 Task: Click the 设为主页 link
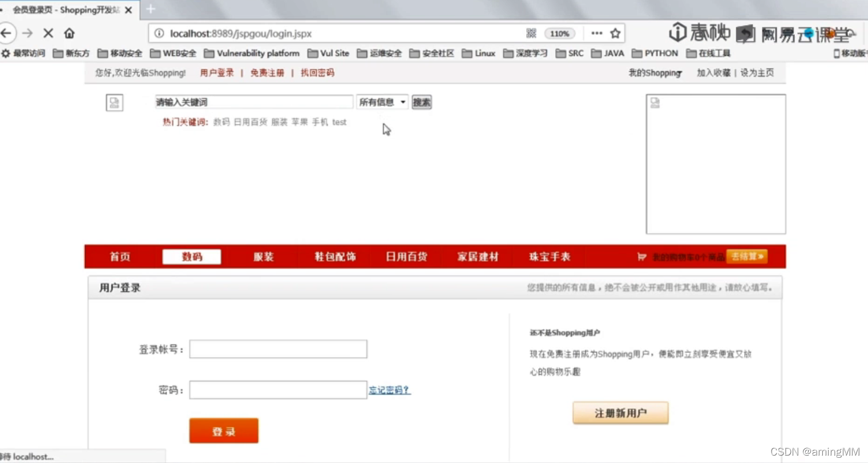[757, 73]
